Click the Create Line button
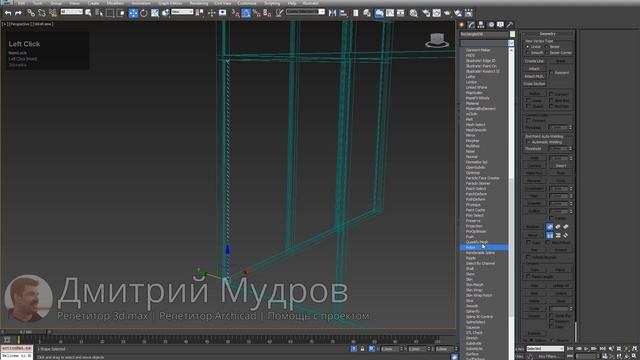 pos(534,61)
